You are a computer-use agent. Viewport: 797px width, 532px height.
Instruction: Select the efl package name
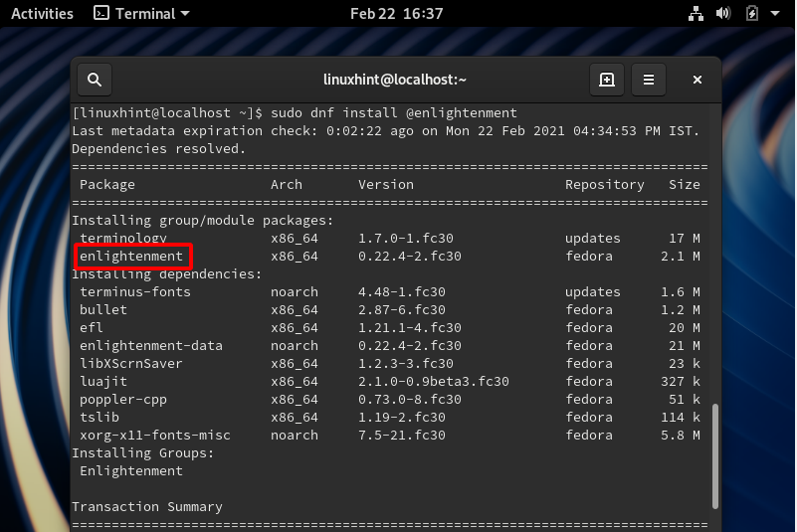tap(91, 328)
